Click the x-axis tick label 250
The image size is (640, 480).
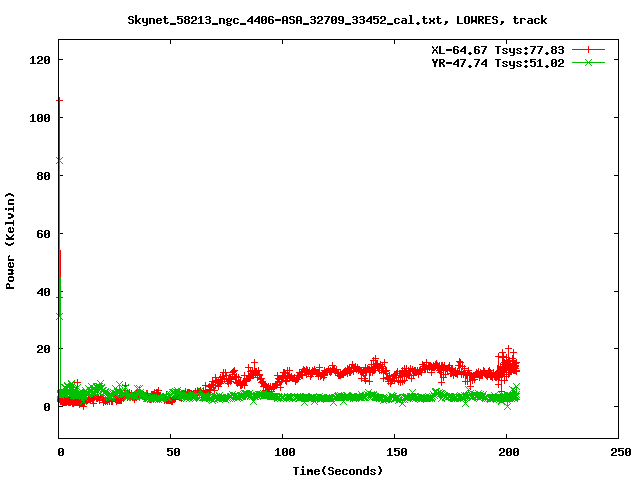click(x=620, y=452)
